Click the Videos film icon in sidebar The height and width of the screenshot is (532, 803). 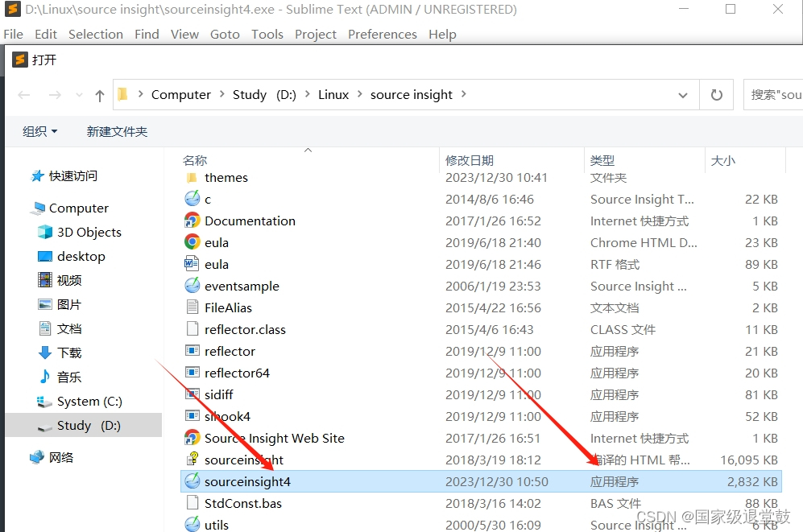click(45, 280)
